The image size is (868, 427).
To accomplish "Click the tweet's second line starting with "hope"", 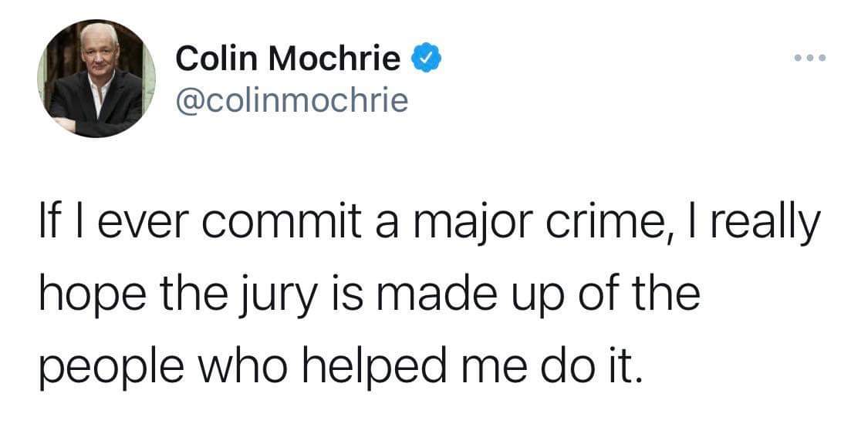I will click(370, 297).
